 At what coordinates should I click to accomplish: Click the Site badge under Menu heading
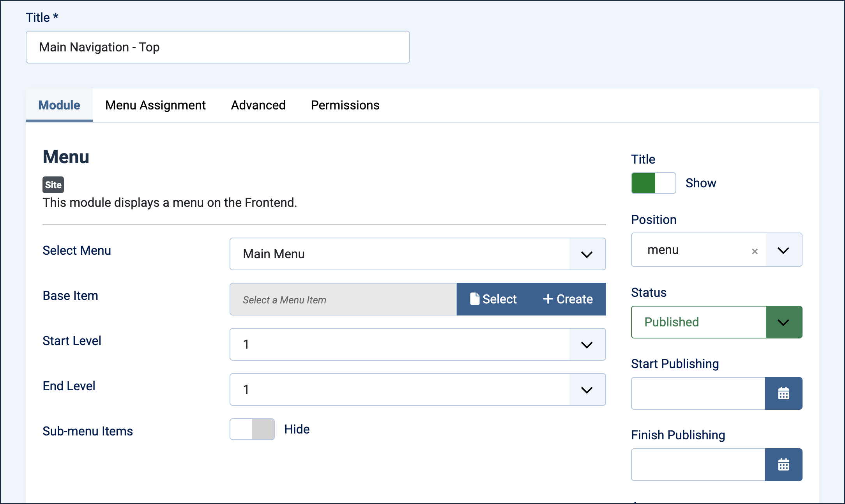53,185
